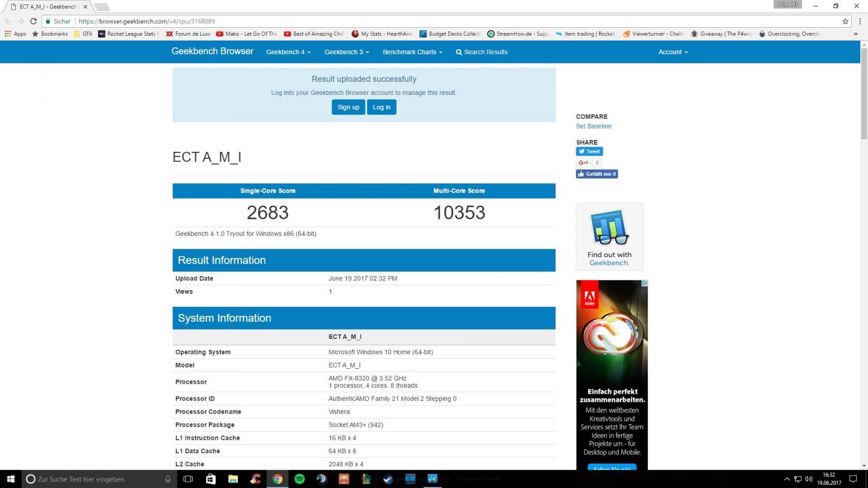Open Task View from the taskbar

(x=188, y=479)
